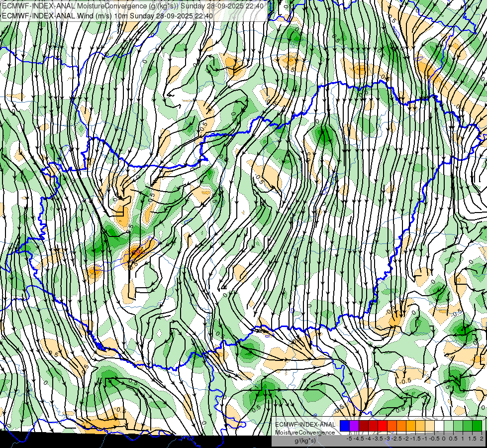Click the 'MoistureConvergence' label in the legend box
The width and height of the screenshot is (487, 448).
click(x=305, y=433)
